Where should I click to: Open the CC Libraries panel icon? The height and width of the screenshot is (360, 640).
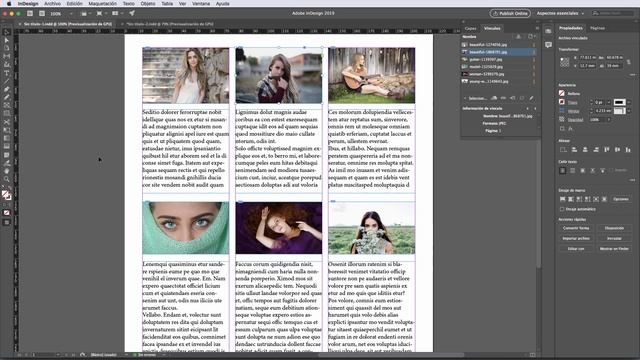[548, 31]
